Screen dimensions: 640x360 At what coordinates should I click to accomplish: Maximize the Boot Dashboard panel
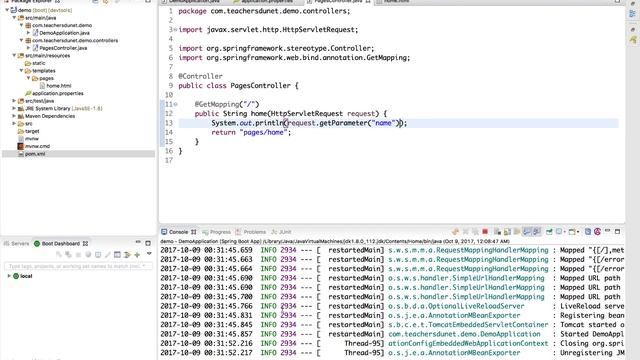pyautogui.click(x=148, y=243)
